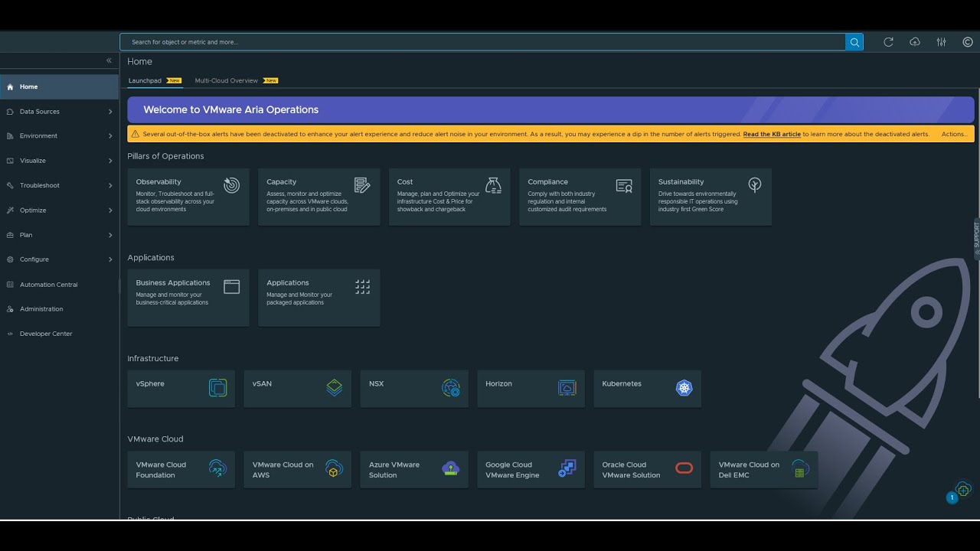The width and height of the screenshot is (980, 551).
Task: Switch to the Launchpad tab
Action: click(x=145, y=80)
